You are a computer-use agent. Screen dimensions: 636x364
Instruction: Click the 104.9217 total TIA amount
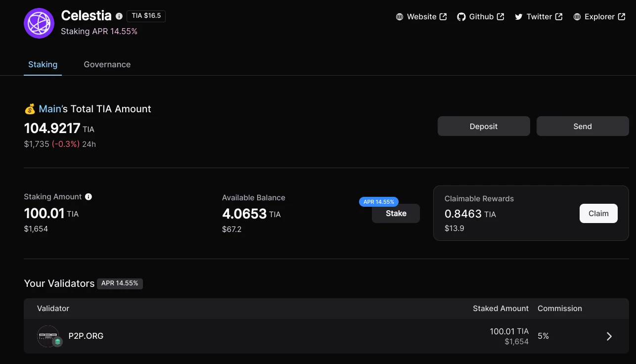pyautogui.click(x=52, y=128)
